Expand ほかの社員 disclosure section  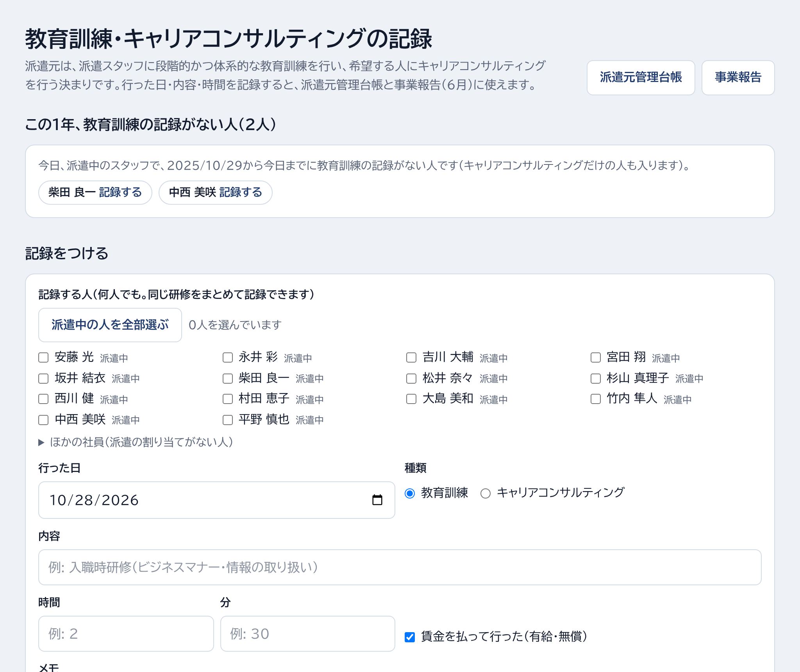(x=136, y=442)
